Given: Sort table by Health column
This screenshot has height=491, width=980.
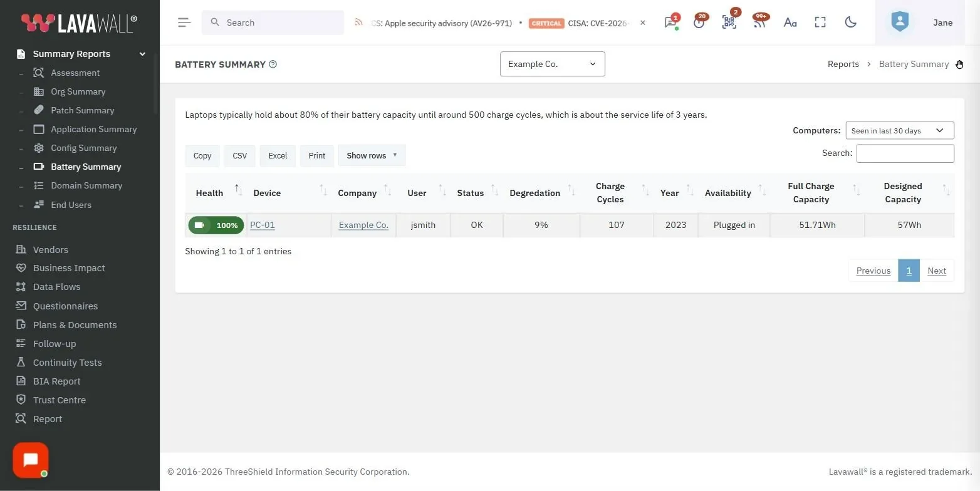Looking at the screenshot, I should coord(216,193).
